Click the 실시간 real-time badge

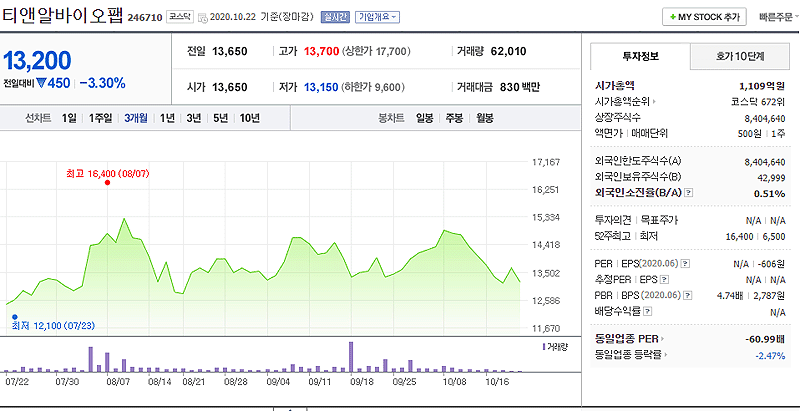click(x=335, y=17)
